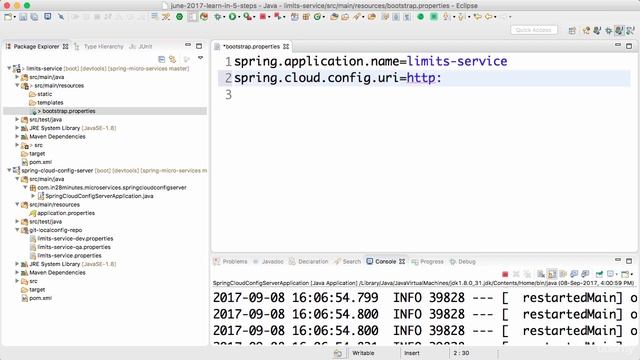Expand src/test/java under limits-service
The height and width of the screenshot is (360, 640).
[17, 119]
